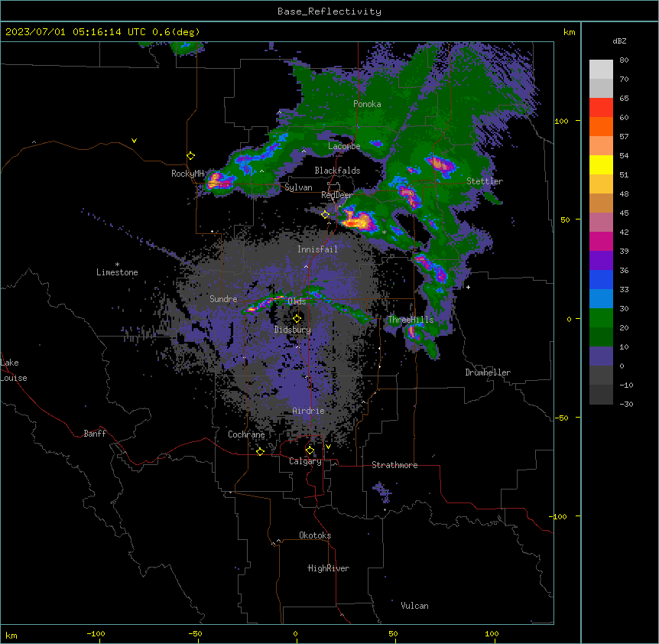Click the 50 tick on right axis

(565, 220)
